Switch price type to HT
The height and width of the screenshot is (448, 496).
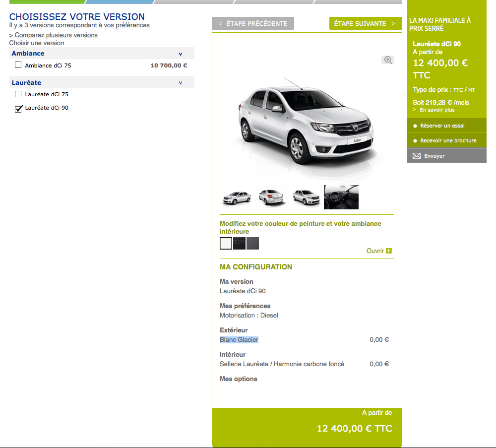pos(471,90)
